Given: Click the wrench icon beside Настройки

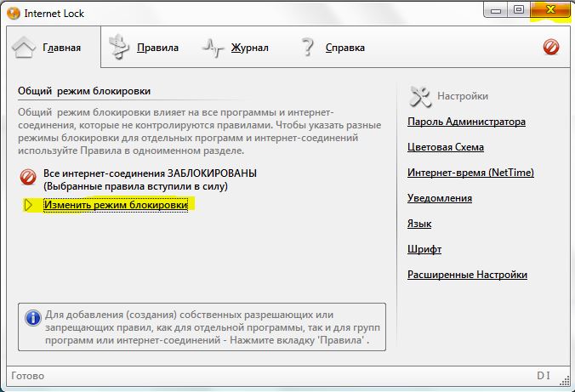Looking at the screenshot, I should click(420, 95).
